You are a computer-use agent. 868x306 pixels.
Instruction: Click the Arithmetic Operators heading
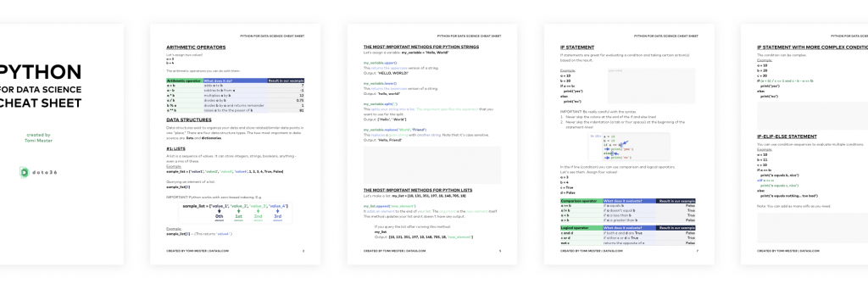tap(196, 47)
